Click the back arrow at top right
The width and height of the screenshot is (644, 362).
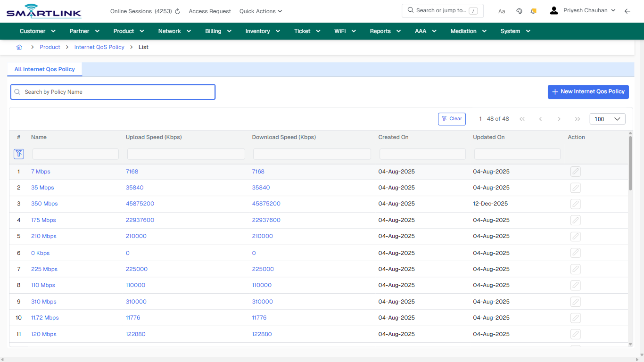(627, 10)
